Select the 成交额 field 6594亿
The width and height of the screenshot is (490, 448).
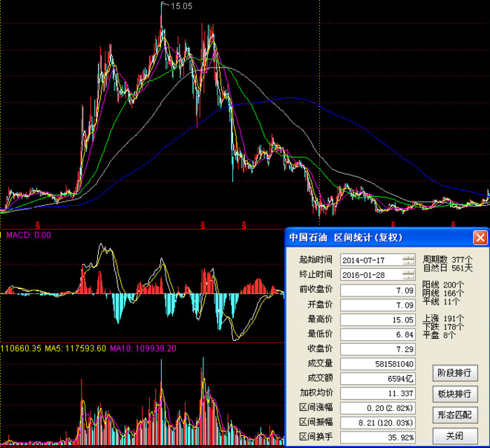(x=378, y=379)
